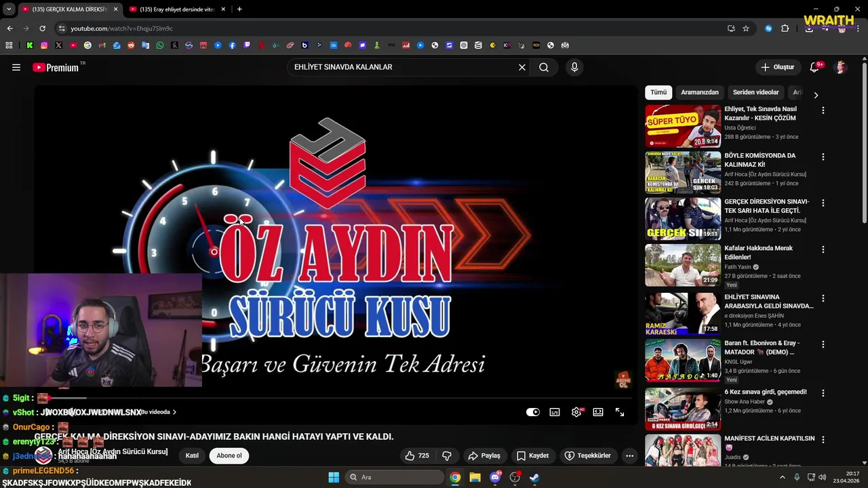Viewport: 868px width, 488px height.
Task: Click the Oluştur create button
Action: [x=777, y=67]
